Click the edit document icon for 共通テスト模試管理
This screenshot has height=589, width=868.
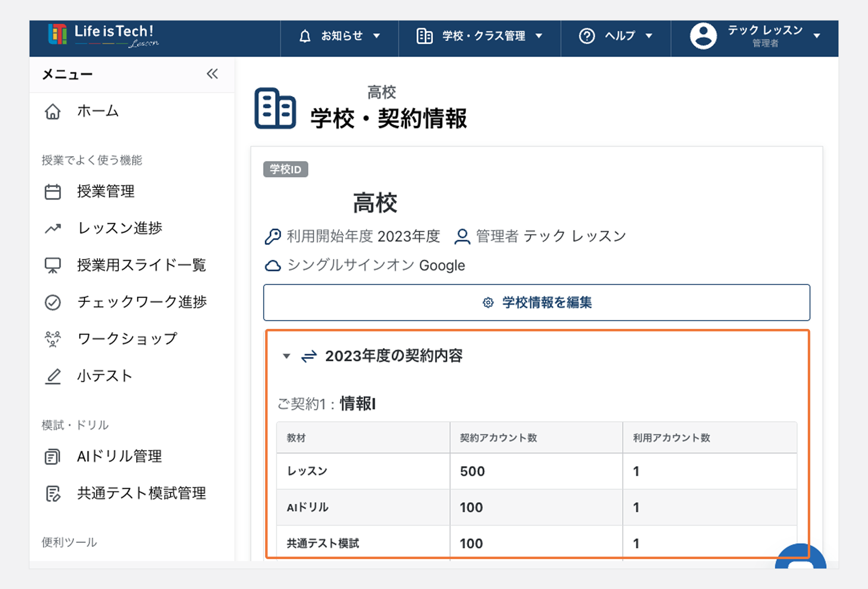52,494
